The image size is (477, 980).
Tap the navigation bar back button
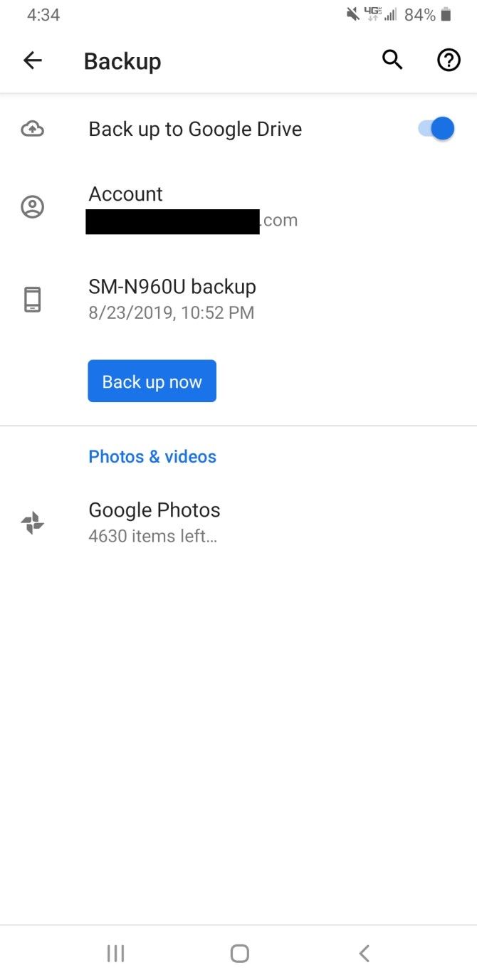[364, 953]
